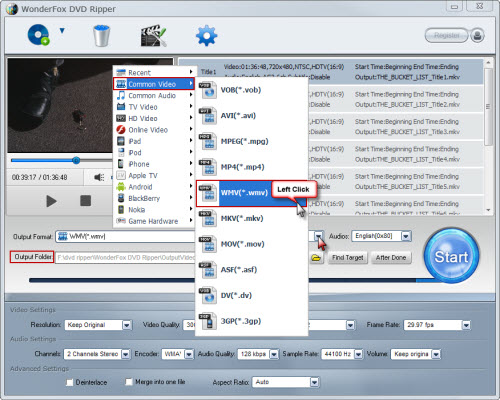This screenshot has height=400, width=500.
Task: Select AVI(*.avi) output format
Action: tap(251, 116)
